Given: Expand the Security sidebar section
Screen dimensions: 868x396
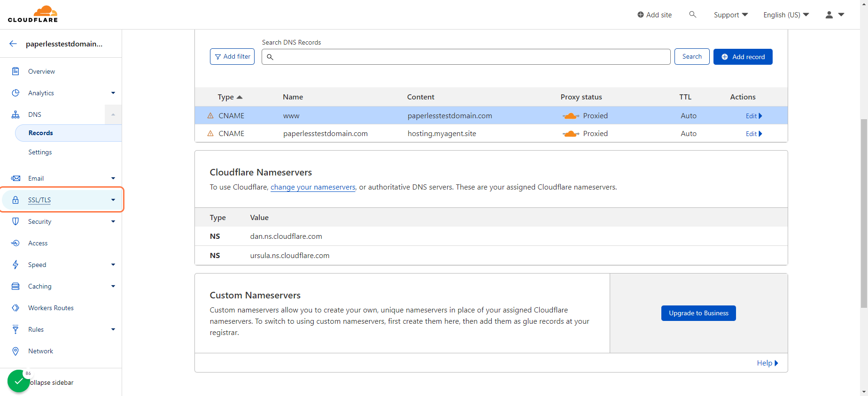Looking at the screenshot, I should click(113, 221).
